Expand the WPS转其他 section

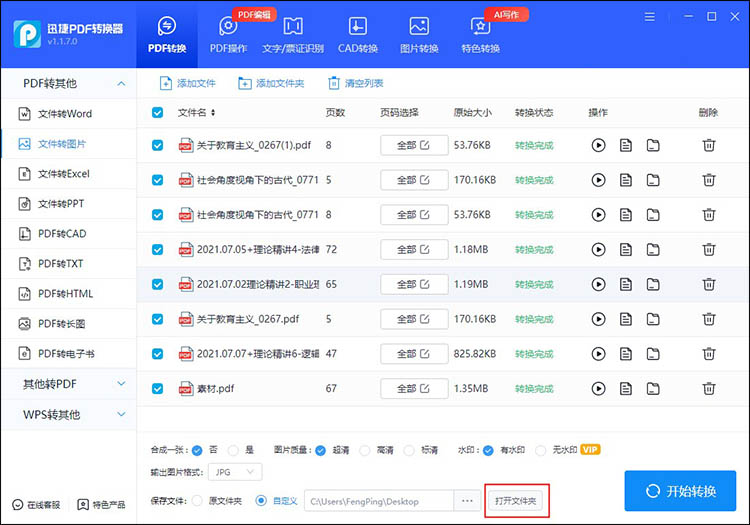tap(68, 414)
